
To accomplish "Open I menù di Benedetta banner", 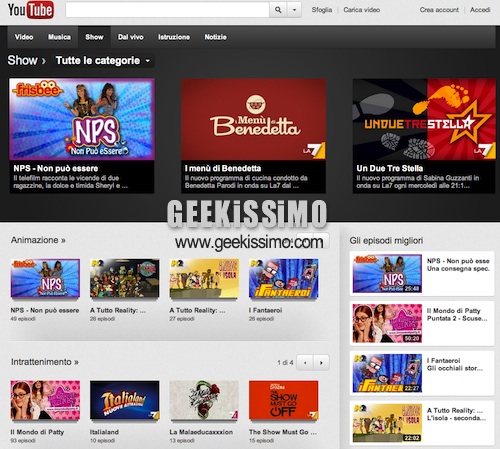I will tap(253, 119).
